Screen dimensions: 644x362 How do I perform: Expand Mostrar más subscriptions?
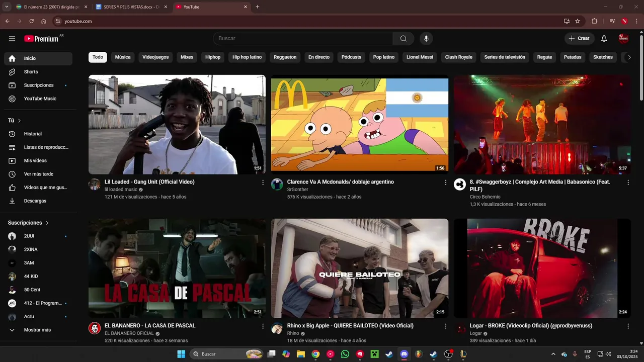point(38,330)
